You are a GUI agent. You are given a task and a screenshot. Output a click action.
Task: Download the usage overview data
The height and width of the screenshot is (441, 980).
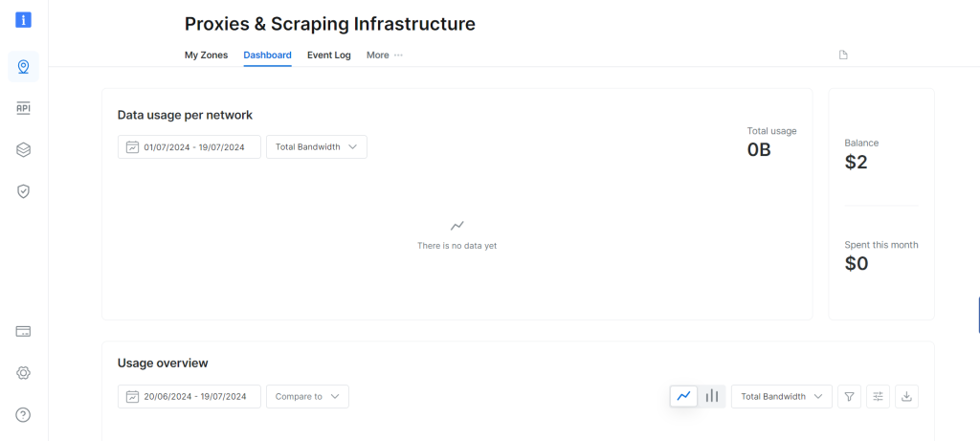(x=907, y=396)
